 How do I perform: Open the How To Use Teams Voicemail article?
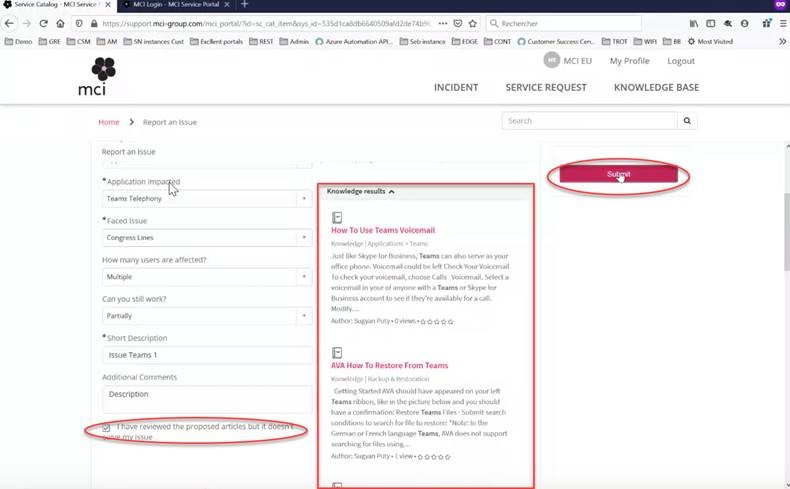(383, 230)
